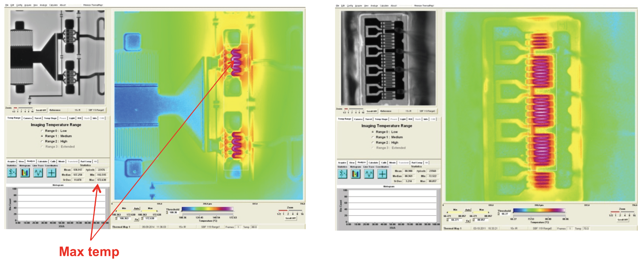Click left thermal map zoom slider
Image resolution: width=644 pixels, height=264 pixels.
pos(290,210)
